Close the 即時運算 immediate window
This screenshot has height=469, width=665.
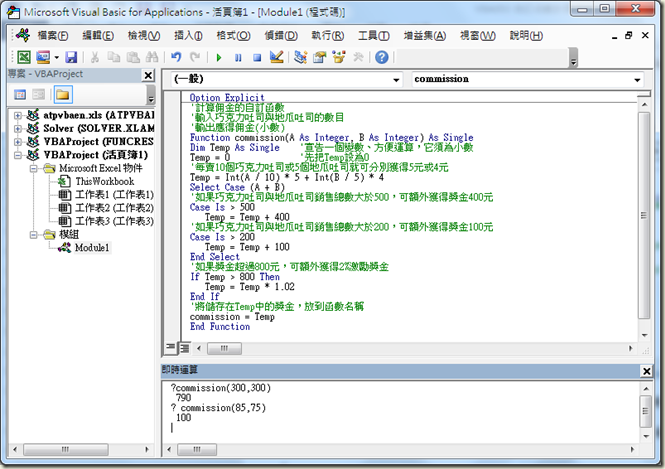tap(646, 371)
